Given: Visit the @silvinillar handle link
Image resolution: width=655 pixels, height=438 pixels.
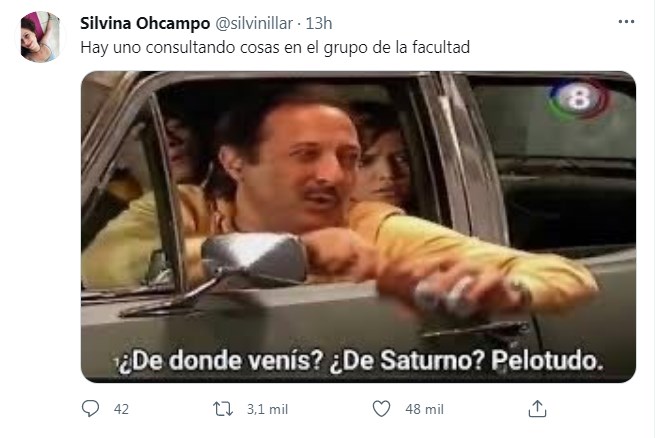Looking at the screenshot, I should point(254,23).
